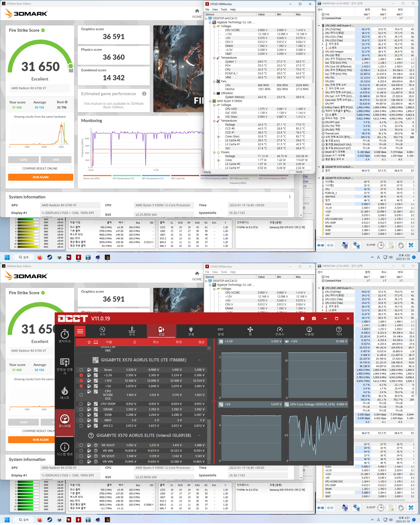The image size is (420, 525).
Task: Check the DRAM voltage checkbox in OCCT
Action: [81, 409]
